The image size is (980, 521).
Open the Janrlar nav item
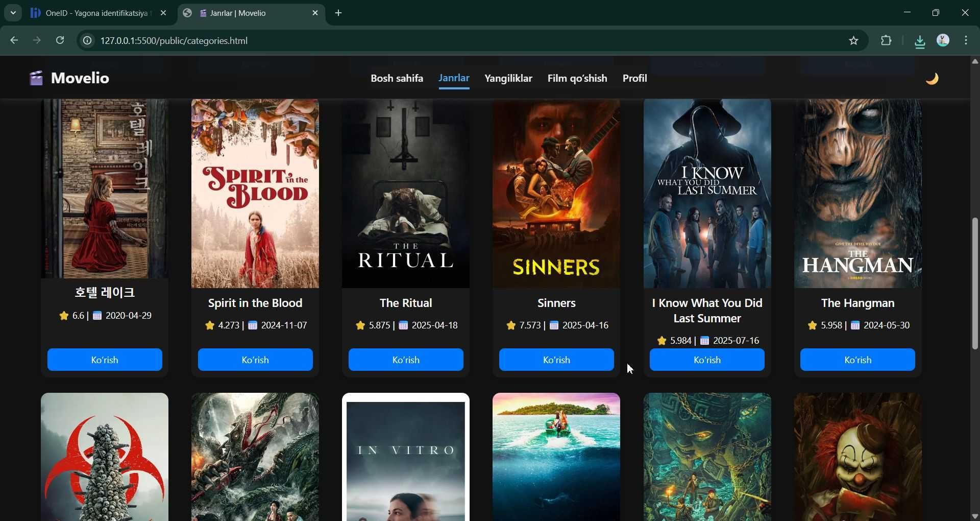click(454, 78)
